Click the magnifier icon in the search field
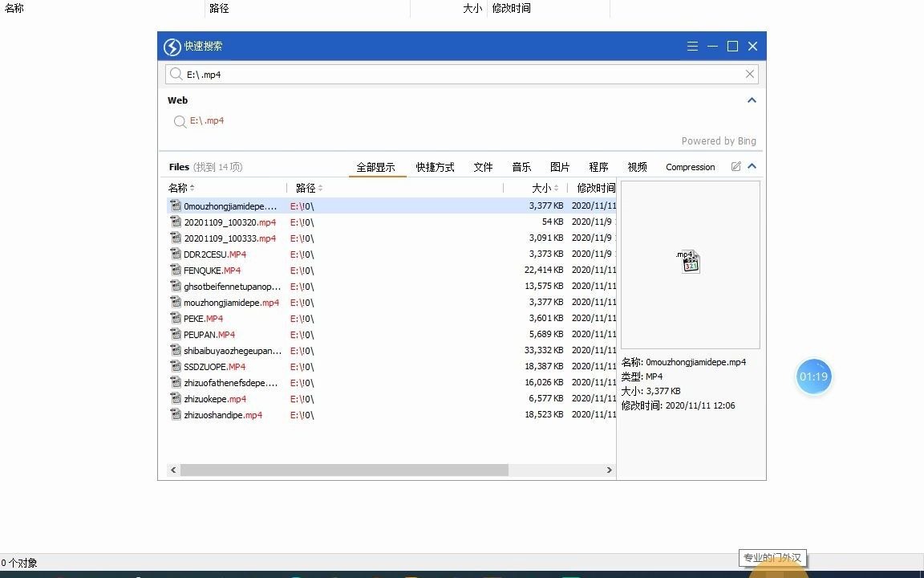The image size is (924, 578). (x=176, y=73)
